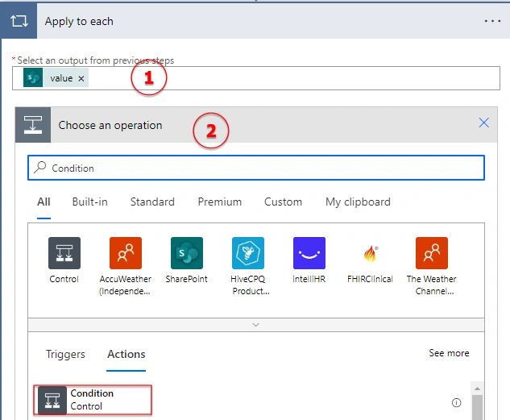Remove the value token
510x420 pixels.
point(81,78)
